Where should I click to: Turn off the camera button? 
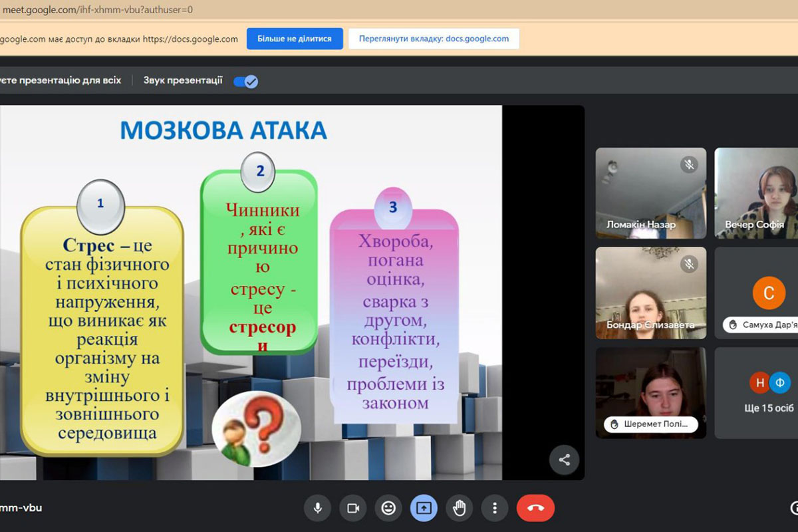[353, 509]
